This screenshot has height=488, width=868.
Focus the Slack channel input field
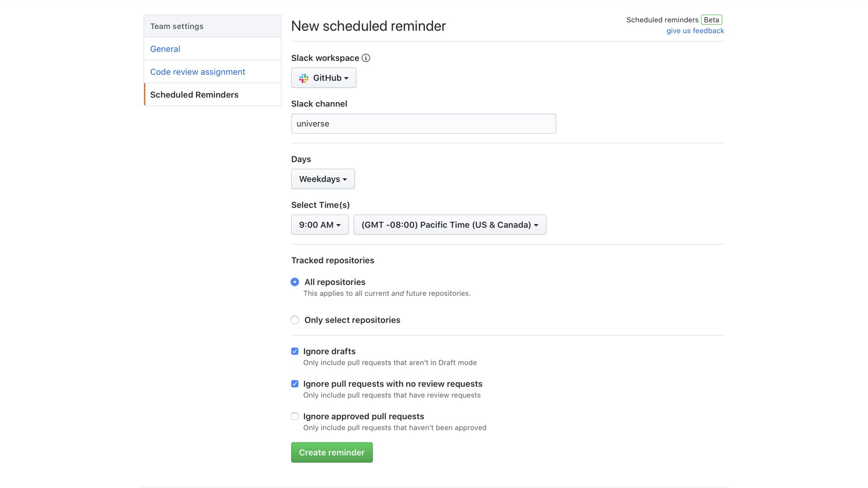pos(423,124)
